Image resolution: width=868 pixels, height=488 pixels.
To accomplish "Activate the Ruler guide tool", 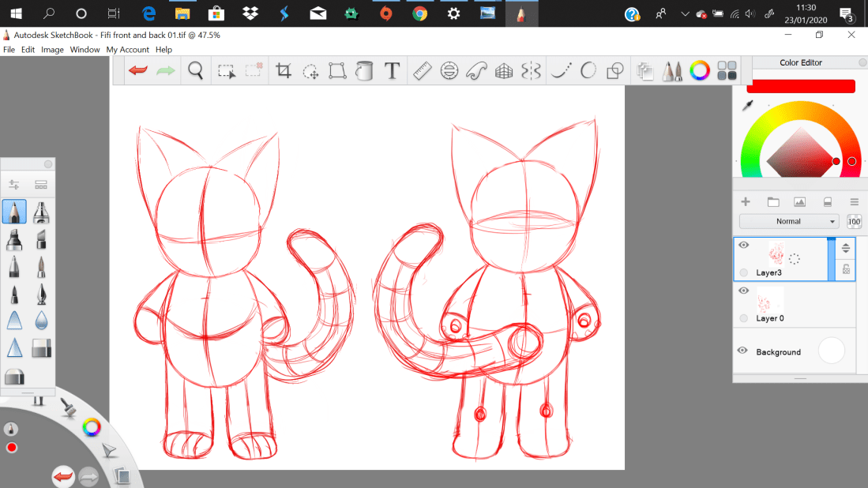I will coord(422,71).
